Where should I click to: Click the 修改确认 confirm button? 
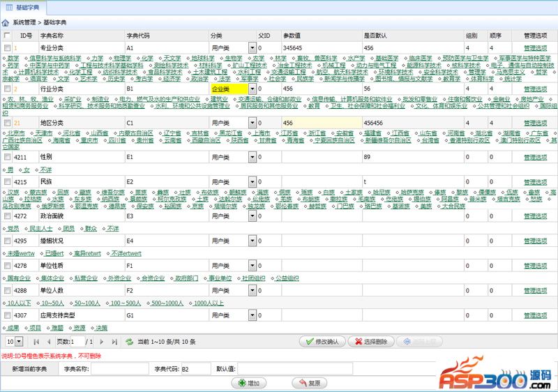pyautogui.click(x=322, y=342)
